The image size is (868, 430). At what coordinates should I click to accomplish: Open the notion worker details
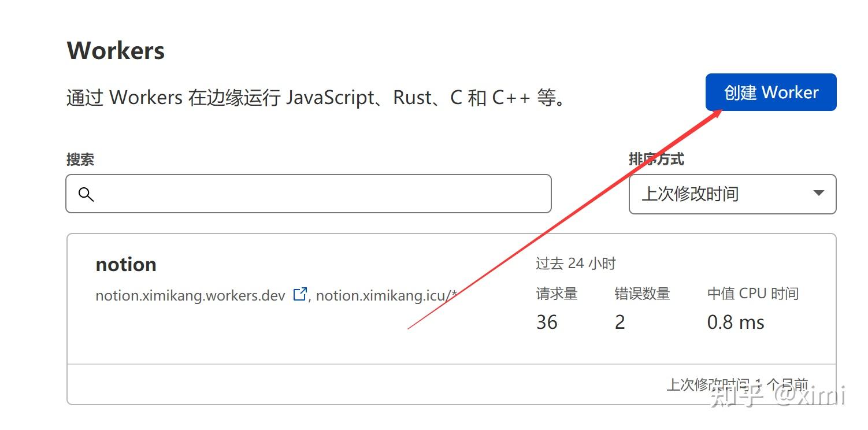click(125, 264)
